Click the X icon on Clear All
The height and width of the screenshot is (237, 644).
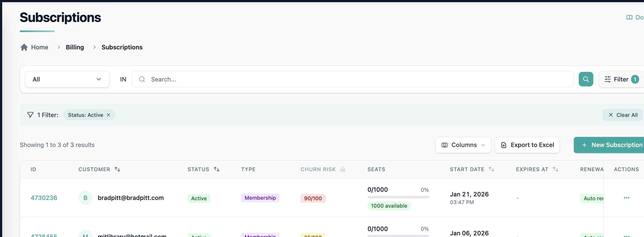(611, 115)
